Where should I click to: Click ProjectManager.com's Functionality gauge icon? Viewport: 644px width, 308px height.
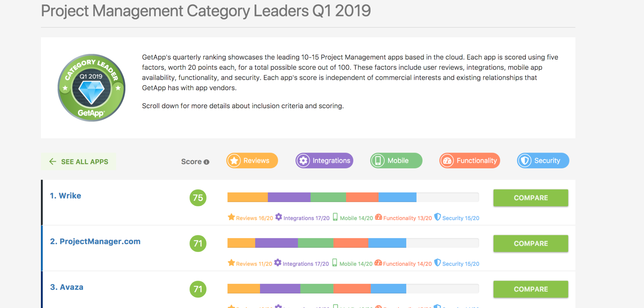tap(378, 263)
